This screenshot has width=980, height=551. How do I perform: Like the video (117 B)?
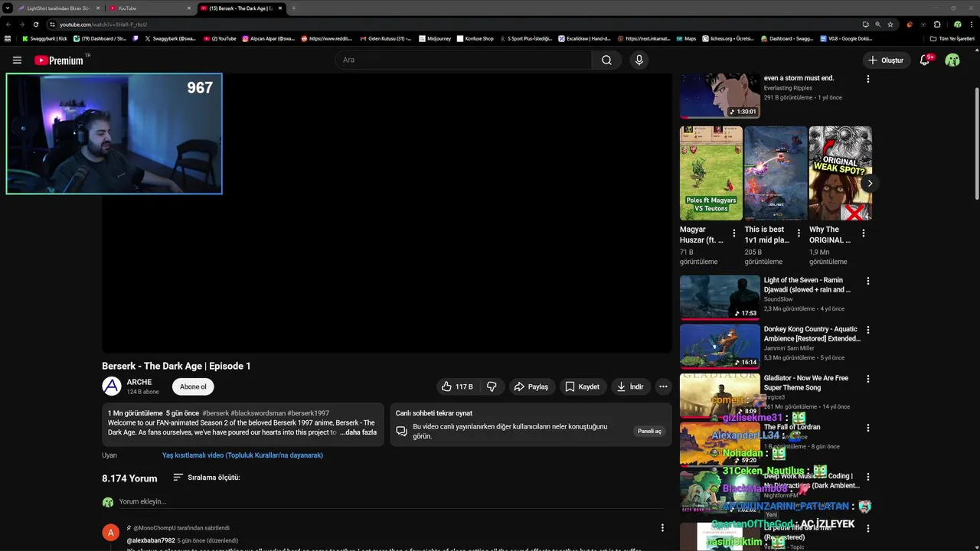456,386
